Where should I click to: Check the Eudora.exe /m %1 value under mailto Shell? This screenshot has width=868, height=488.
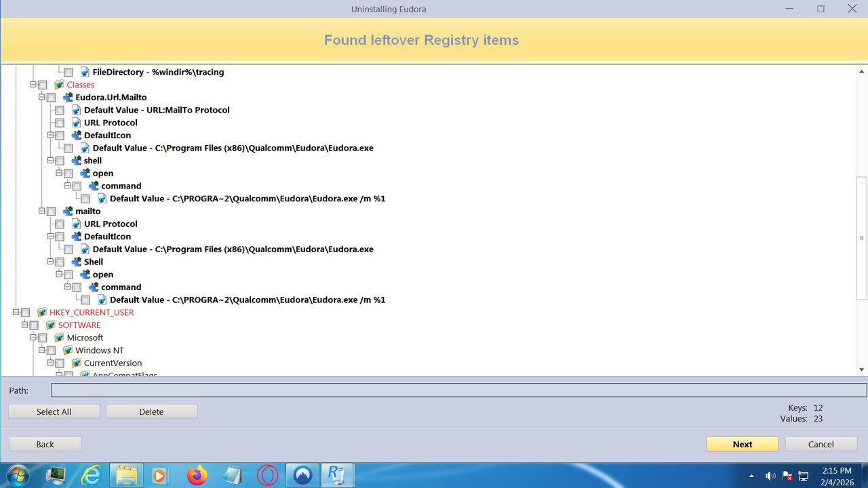(85, 300)
